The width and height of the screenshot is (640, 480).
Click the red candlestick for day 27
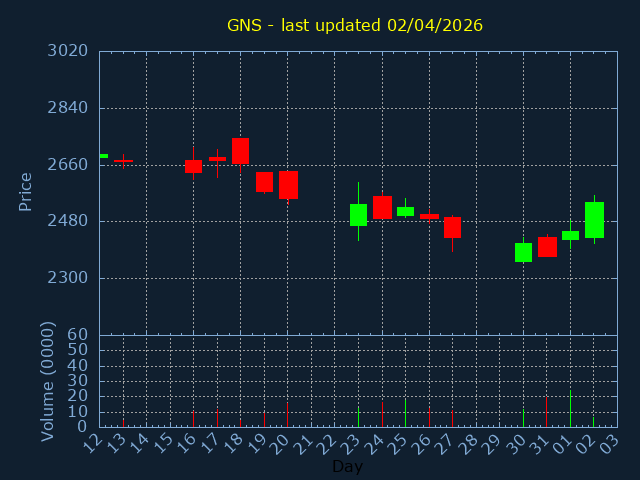452,227
